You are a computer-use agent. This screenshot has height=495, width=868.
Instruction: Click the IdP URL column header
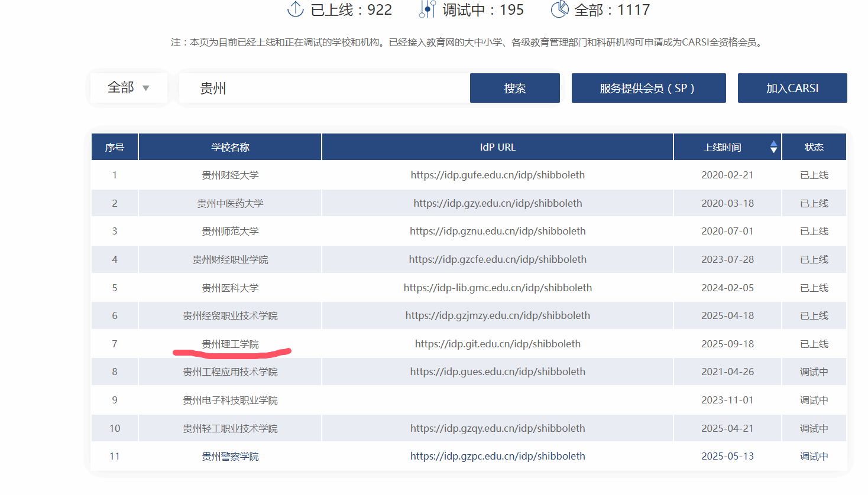(497, 147)
